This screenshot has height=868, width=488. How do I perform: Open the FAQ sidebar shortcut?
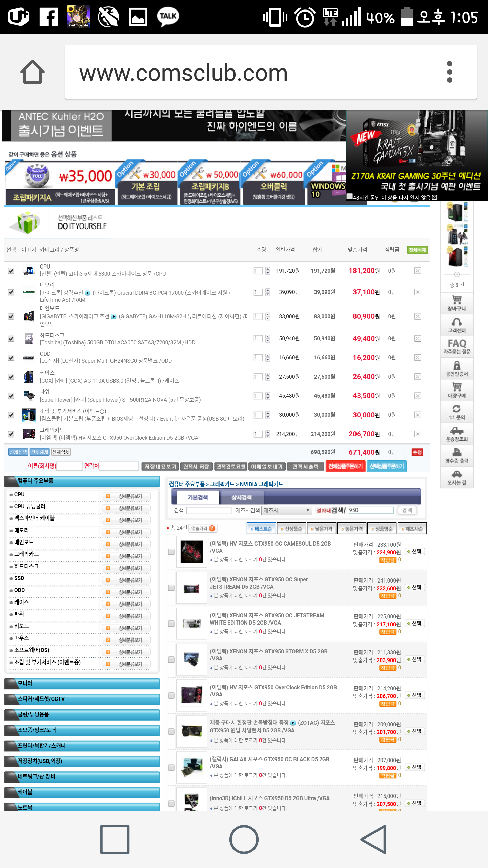(457, 347)
